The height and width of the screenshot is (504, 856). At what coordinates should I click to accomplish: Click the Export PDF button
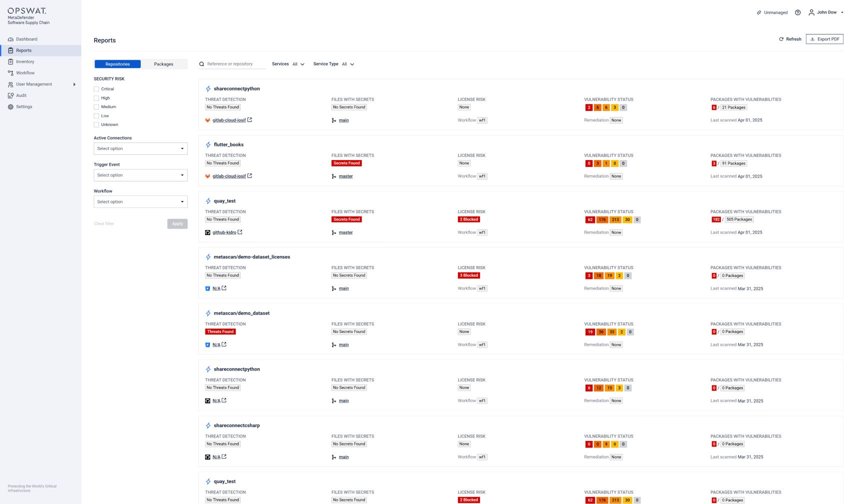[824, 39]
